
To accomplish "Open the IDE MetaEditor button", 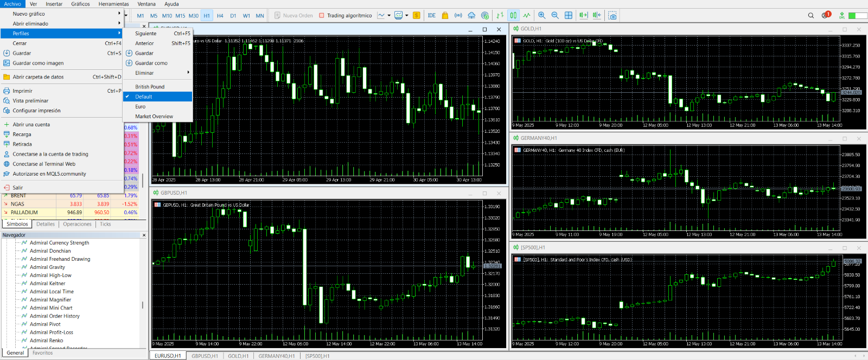I will point(431,16).
